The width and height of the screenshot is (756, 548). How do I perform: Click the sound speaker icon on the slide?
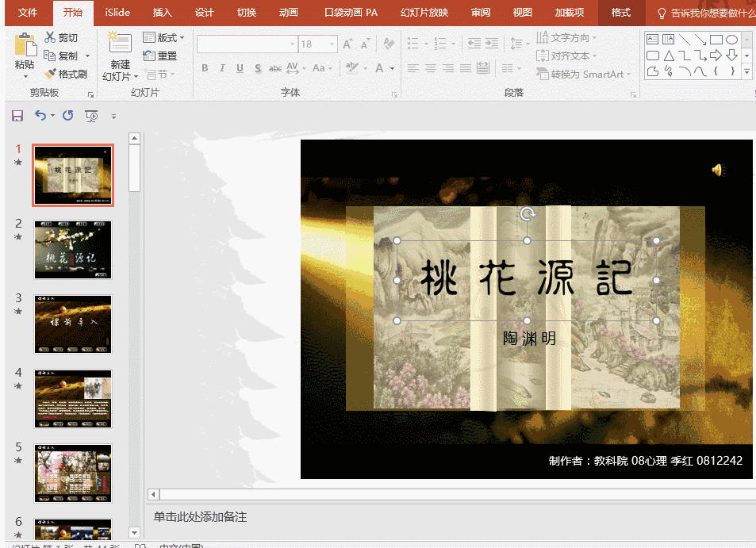click(x=718, y=171)
